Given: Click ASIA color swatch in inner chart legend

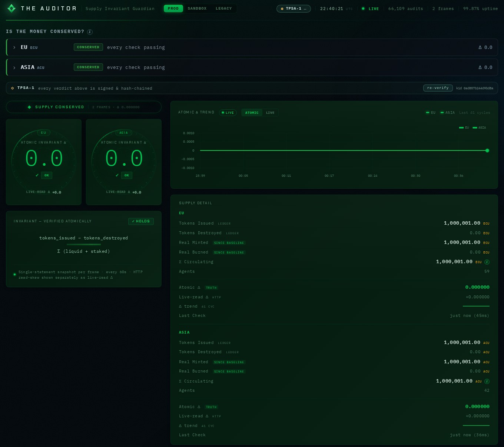Looking at the screenshot, I should pyautogui.click(x=475, y=128).
